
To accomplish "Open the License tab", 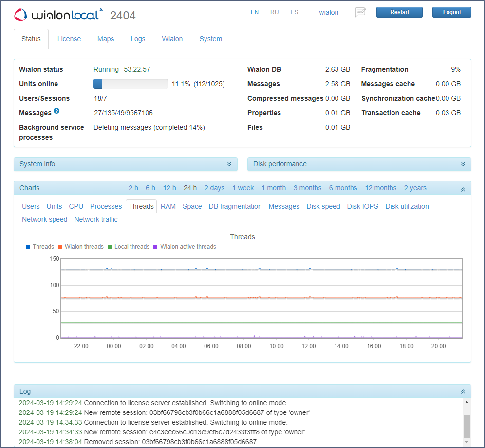I will pos(69,39).
